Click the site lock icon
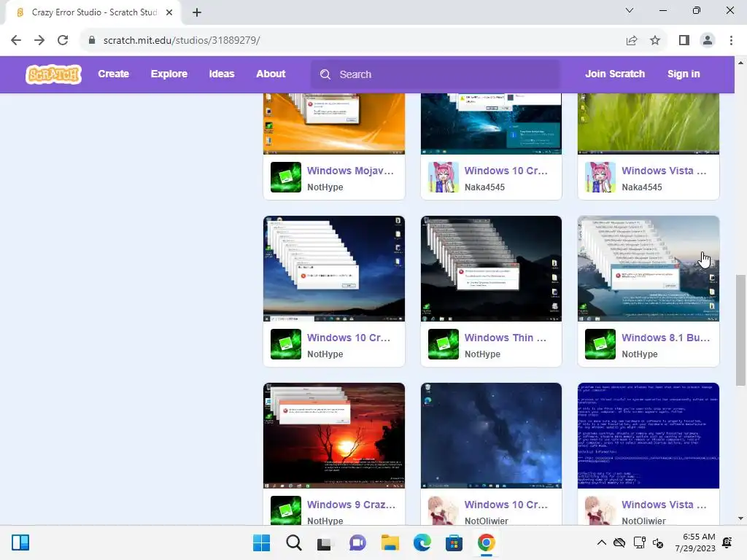747x560 pixels. point(92,40)
